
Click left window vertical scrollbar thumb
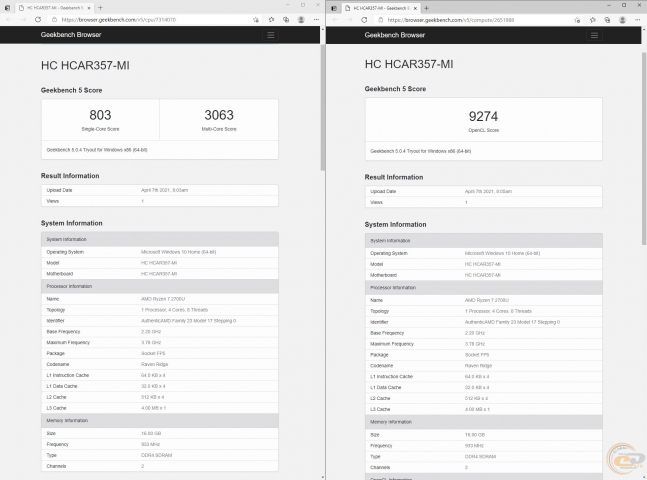(323, 107)
